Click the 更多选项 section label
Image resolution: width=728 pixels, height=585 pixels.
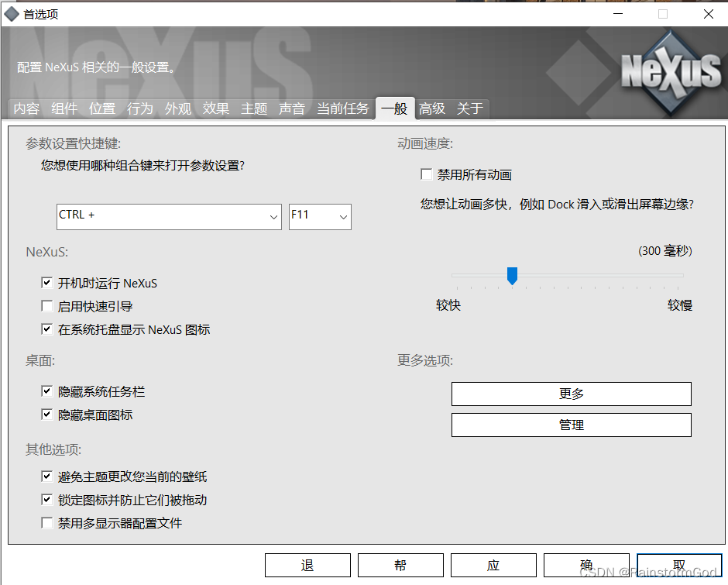click(x=425, y=360)
